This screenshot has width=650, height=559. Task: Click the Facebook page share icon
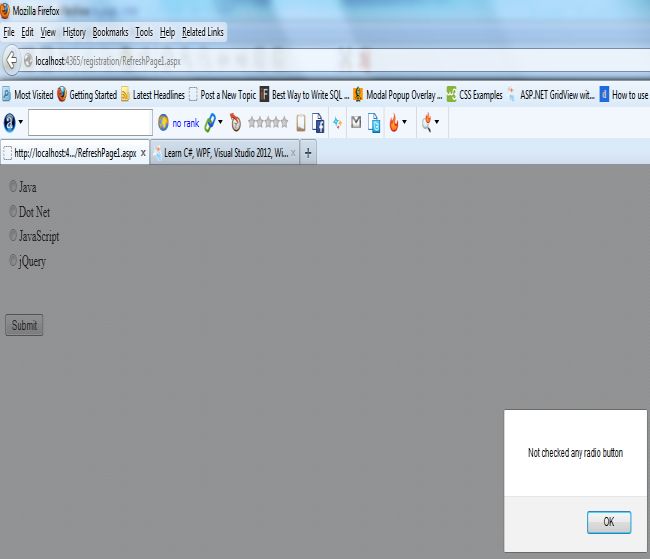318,123
